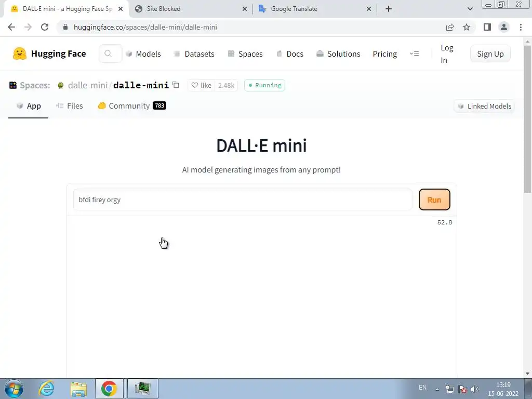532x399 pixels.
Task: Switch to the Google Translate tab
Action: [x=315, y=9]
